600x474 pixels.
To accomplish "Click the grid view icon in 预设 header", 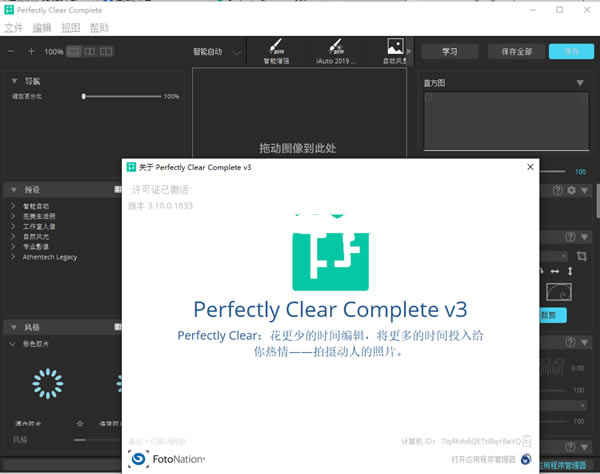I will point(117,189).
